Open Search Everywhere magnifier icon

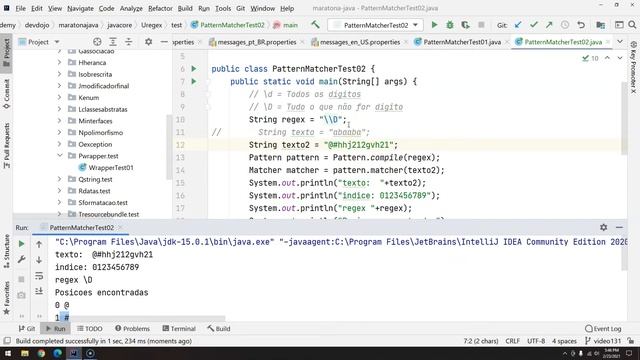pyautogui.click(x=632, y=25)
